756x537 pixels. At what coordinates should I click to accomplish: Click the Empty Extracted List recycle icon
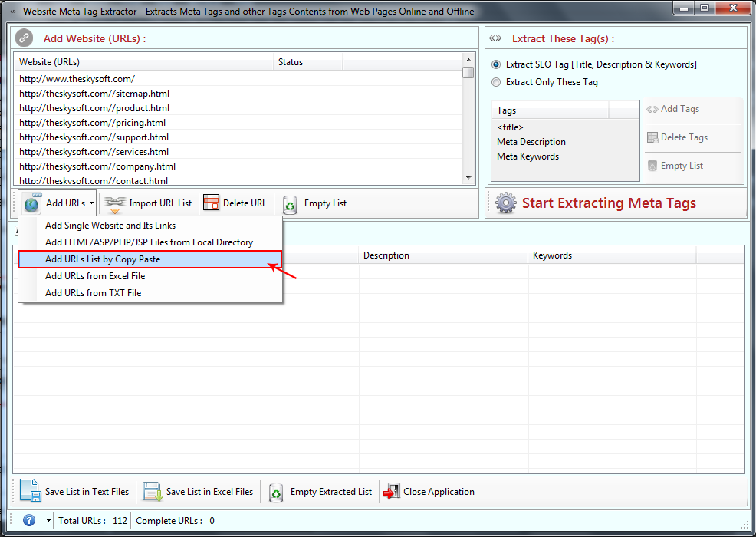pos(276,493)
